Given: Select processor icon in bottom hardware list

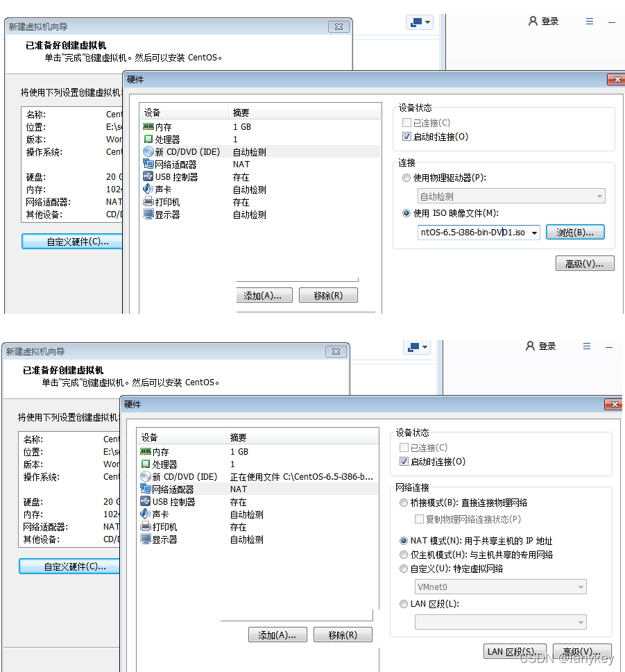Looking at the screenshot, I should pyautogui.click(x=146, y=464).
